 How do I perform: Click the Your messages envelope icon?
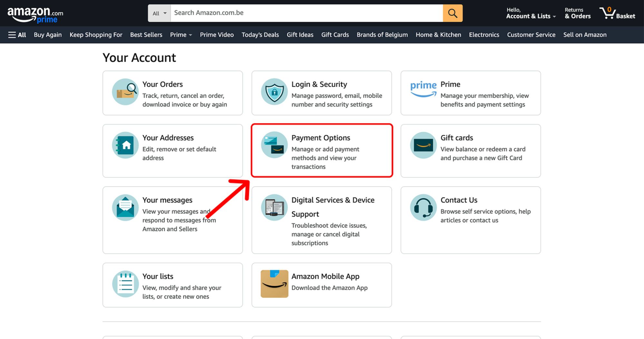(125, 208)
